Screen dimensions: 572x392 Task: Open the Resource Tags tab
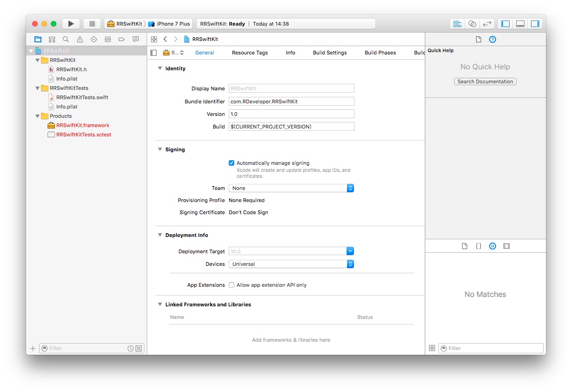pyautogui.click(x=250, y=53)
